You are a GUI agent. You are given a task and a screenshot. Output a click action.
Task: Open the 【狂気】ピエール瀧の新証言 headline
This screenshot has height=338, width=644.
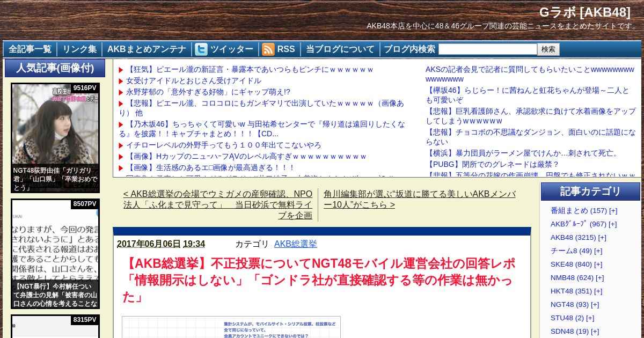[x=250, y=69]
